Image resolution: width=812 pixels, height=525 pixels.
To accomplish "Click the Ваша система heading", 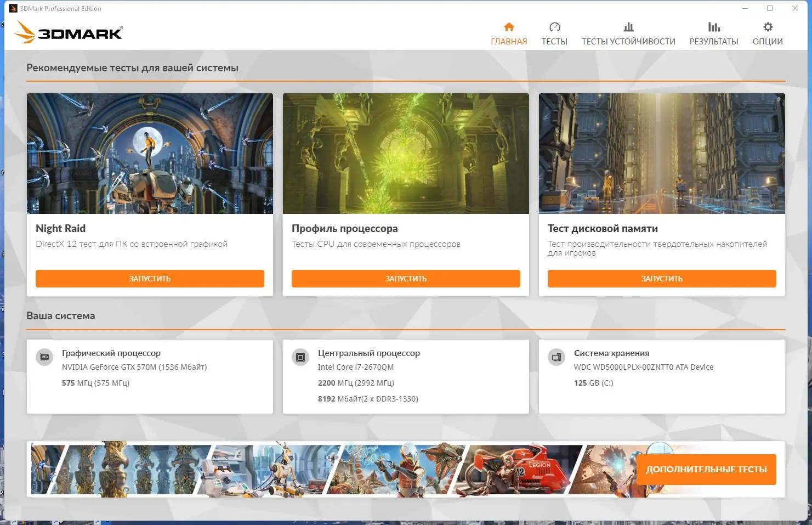I will click(x=61, y=315).
